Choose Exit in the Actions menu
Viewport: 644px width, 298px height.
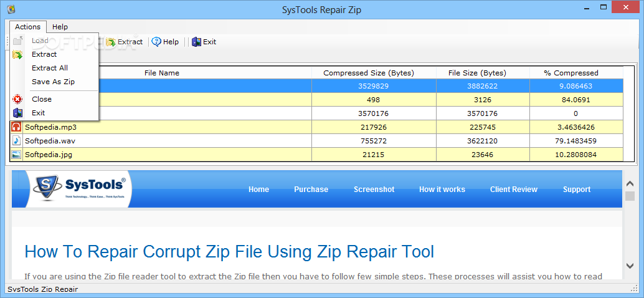point(39,113)
